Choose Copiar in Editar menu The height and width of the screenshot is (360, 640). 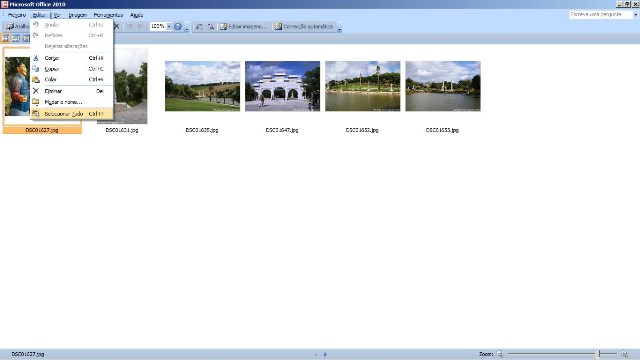(x=71, y=69)
